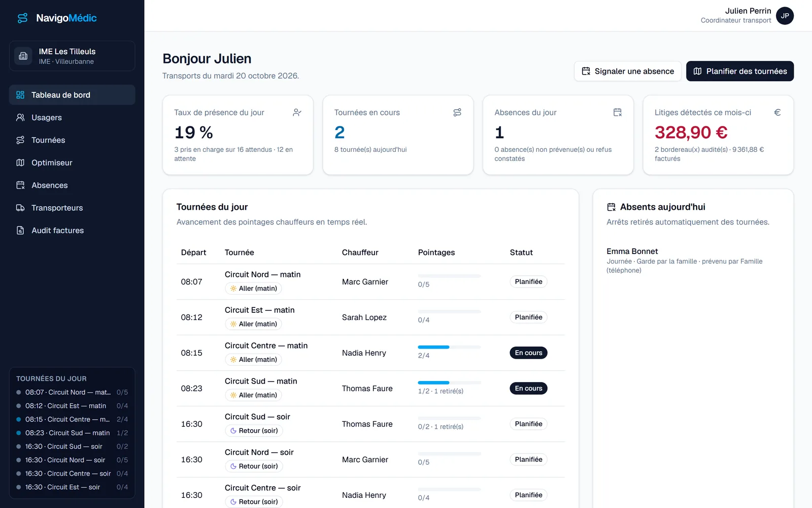
Task: Click the Optimiseur map icon
Action: 20,163
